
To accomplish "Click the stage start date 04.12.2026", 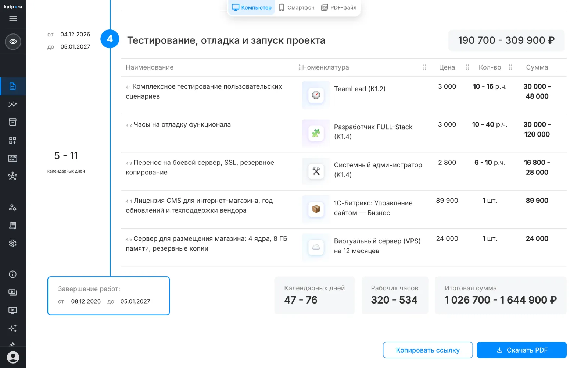I will point(75,35).
